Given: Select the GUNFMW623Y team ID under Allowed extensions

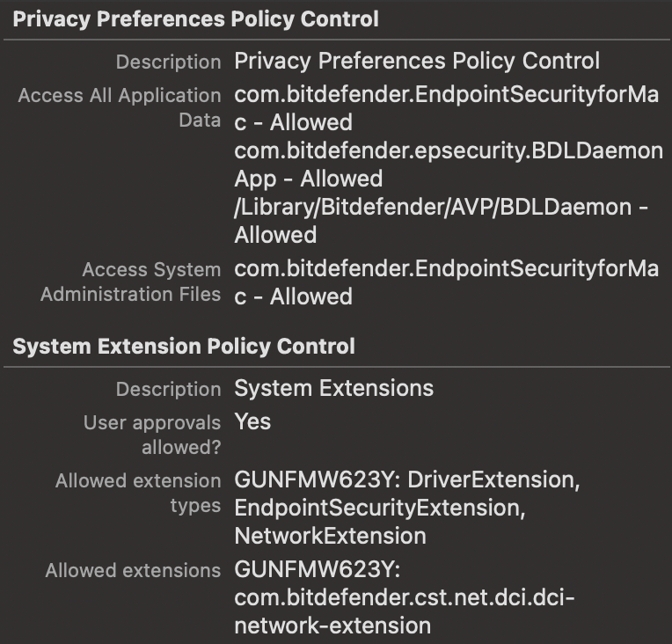Looking at the screenshot, I should pyautogui.click(x=318, y=570).
